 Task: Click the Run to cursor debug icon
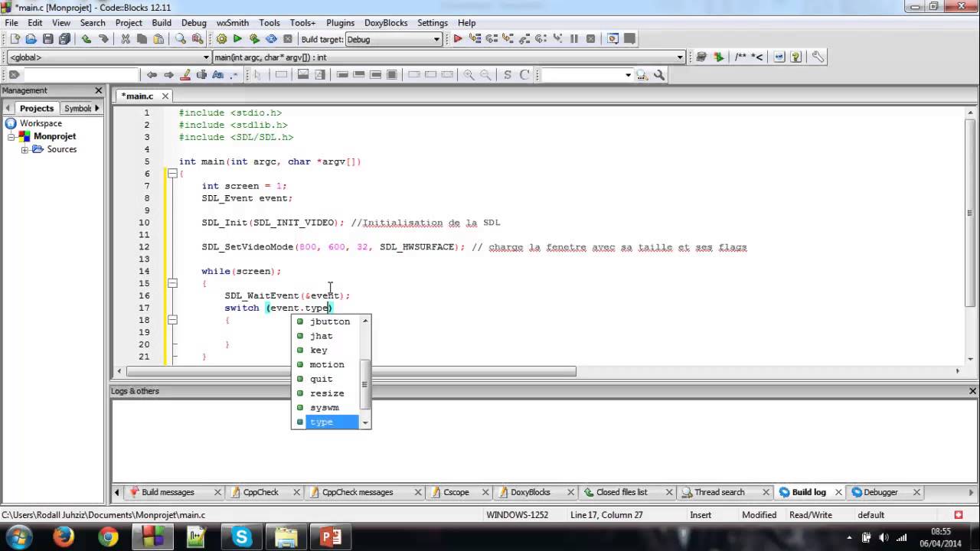pos(475,39)
